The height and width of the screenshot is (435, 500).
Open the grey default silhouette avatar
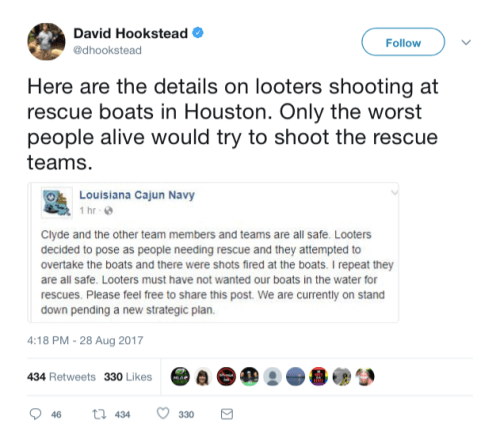273,377
